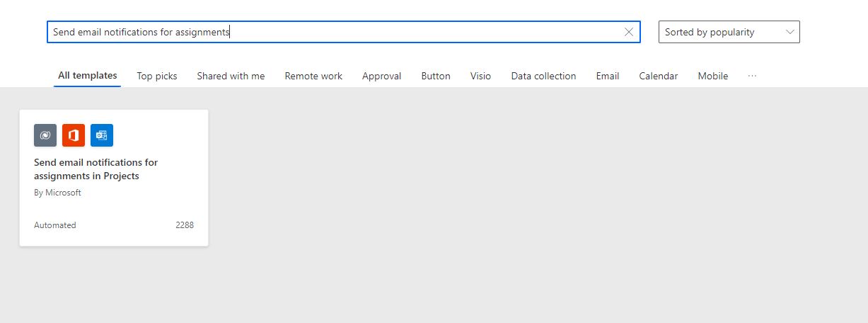The width and height of the screenshot is (868, 323).
Task: Go to the Remote work tab
Action: 313,76
